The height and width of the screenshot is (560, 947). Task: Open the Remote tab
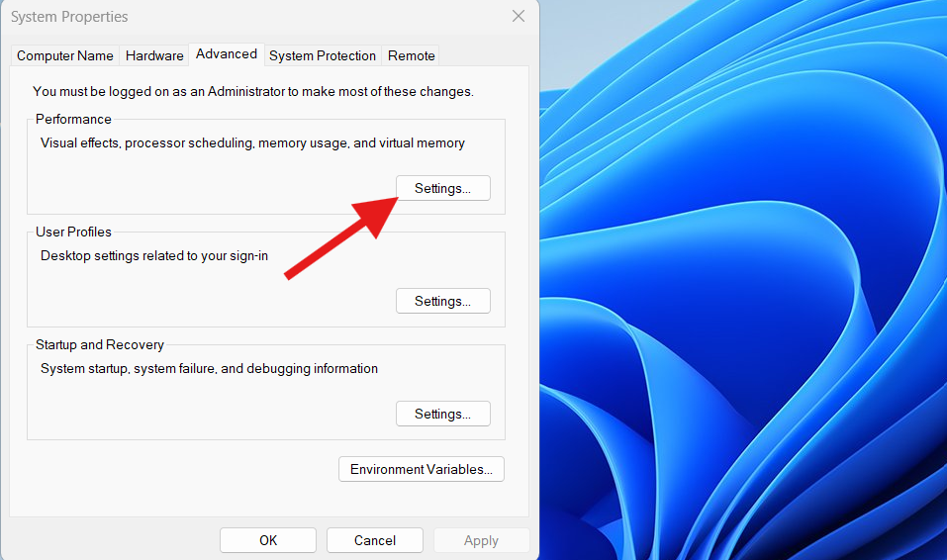[411, 55]
